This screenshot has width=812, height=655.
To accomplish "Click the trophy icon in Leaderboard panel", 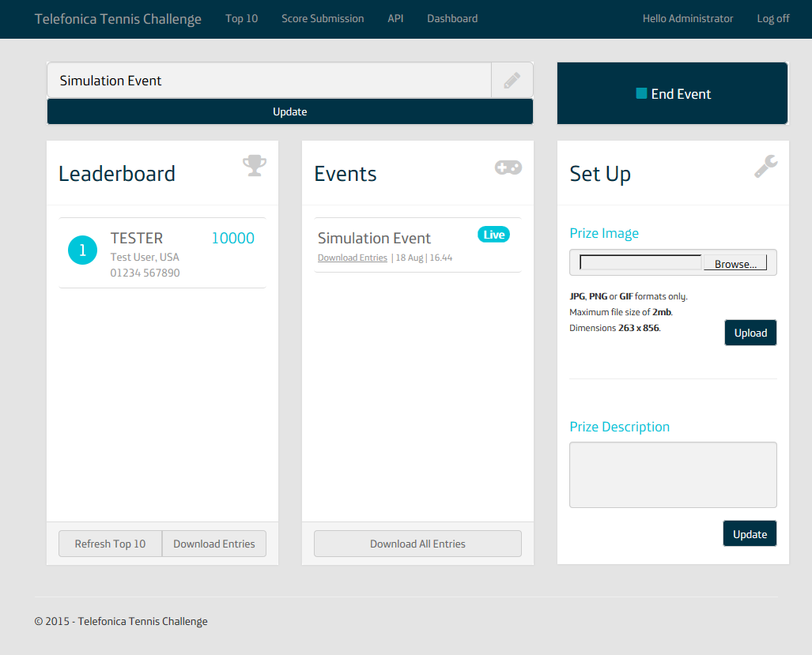I will click(x=254, y=166).
